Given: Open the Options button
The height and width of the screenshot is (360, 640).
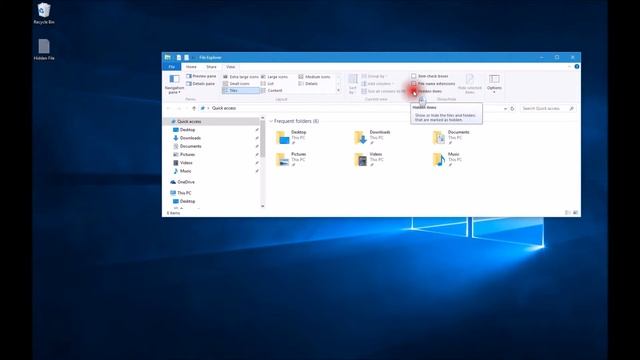Looking at the screenshot, I should (x=494, y=84).
